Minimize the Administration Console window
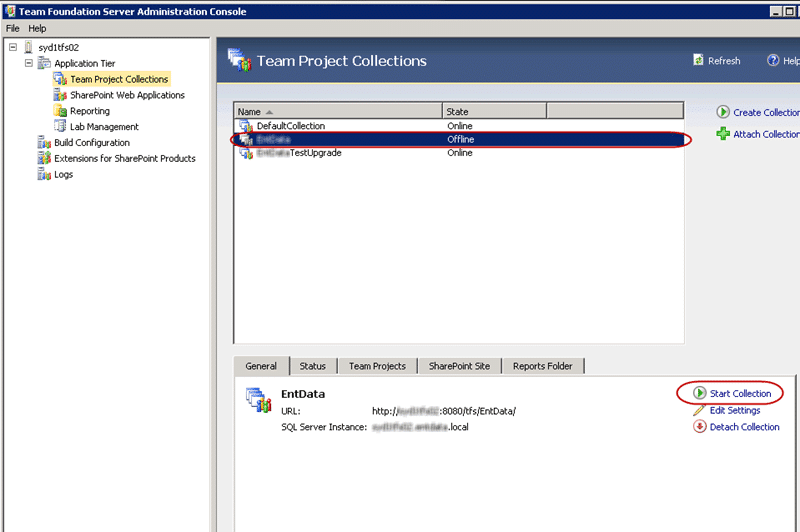 click(x=776, y=11)
